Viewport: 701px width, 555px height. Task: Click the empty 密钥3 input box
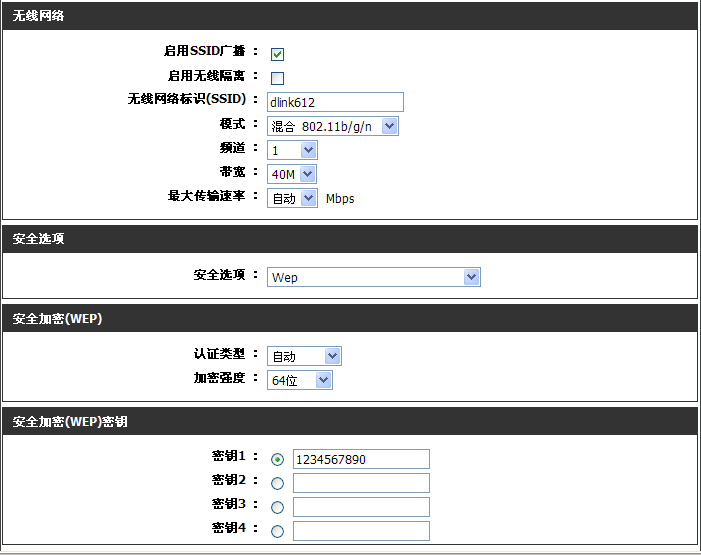point(360,507)
